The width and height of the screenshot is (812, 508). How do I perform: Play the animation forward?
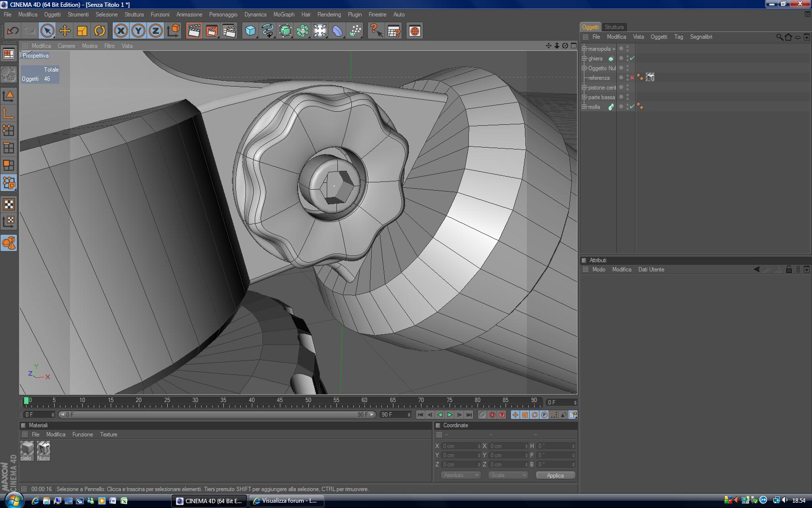click(x=449, y=415)
